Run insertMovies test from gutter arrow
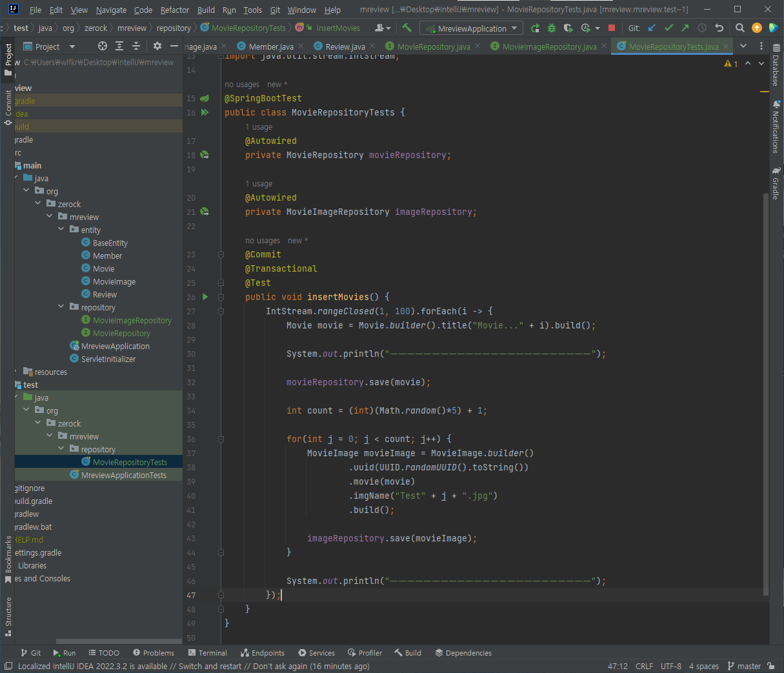Image resolution: width=784 pixels, height=673 pixels. 205,297
